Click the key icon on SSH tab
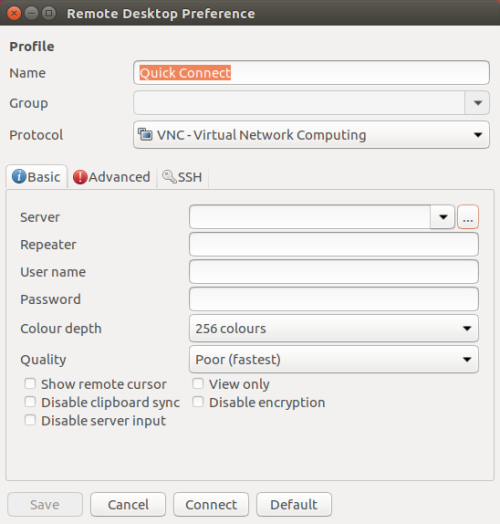 [169, 177]
